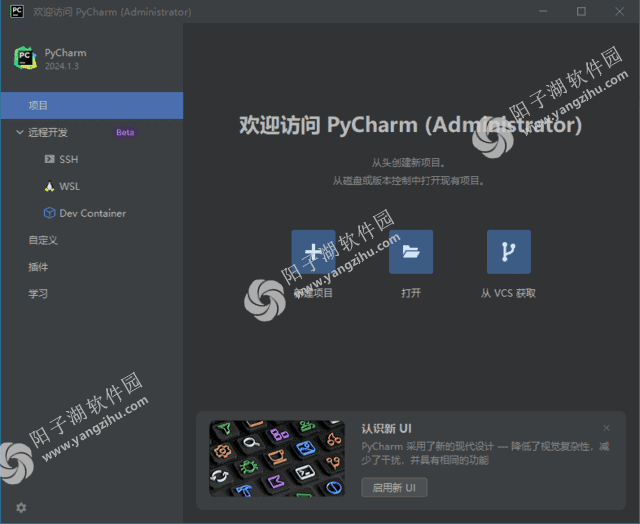Click the Open folder icon
Screen dimensions: 640x524
click(x=411, y=252)
